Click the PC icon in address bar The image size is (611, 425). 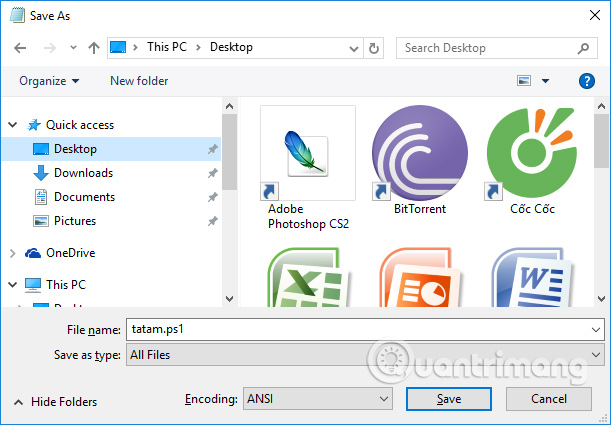(x=118, y=47)
